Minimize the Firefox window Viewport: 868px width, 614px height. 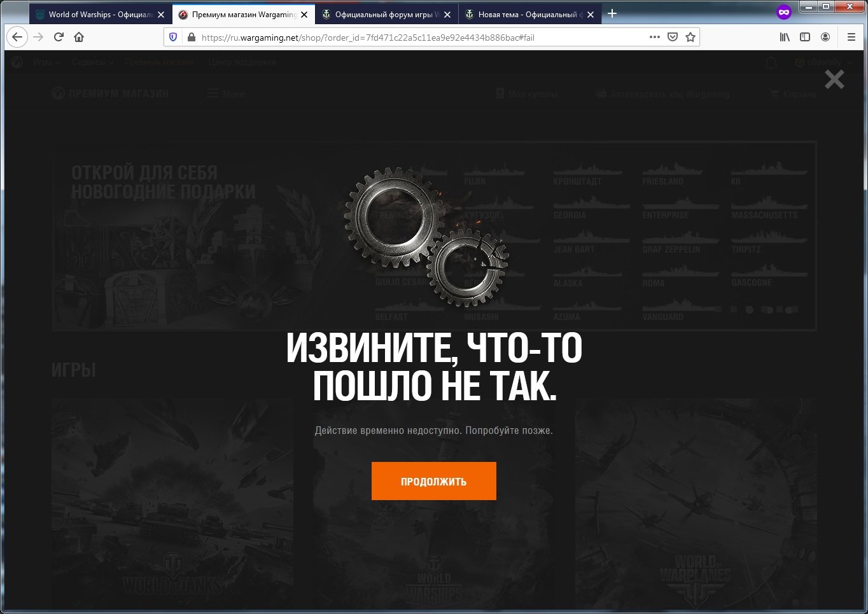pyautogui.click(x=809, y=7)
